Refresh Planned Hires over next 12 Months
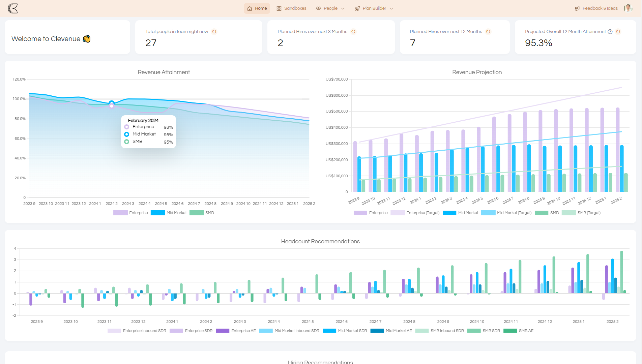642x364 pixels. (x=488, y=32)
